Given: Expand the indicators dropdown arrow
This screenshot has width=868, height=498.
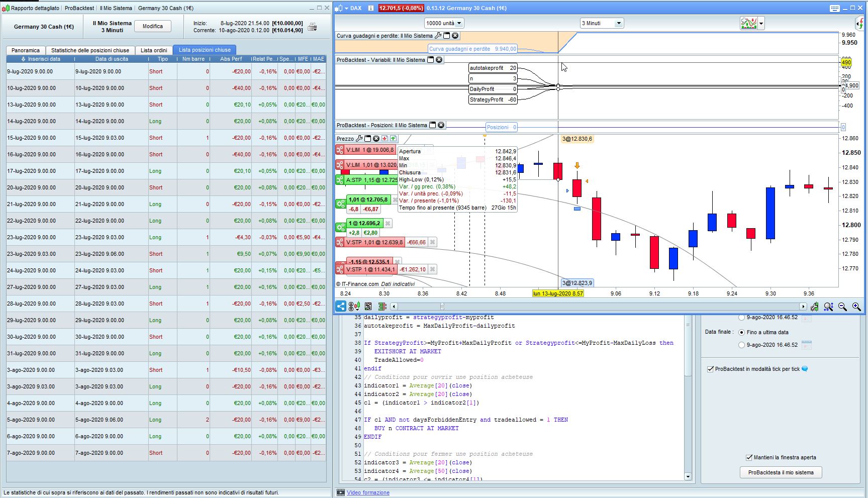Looking at the screenshot, I should tap(761, 24).
